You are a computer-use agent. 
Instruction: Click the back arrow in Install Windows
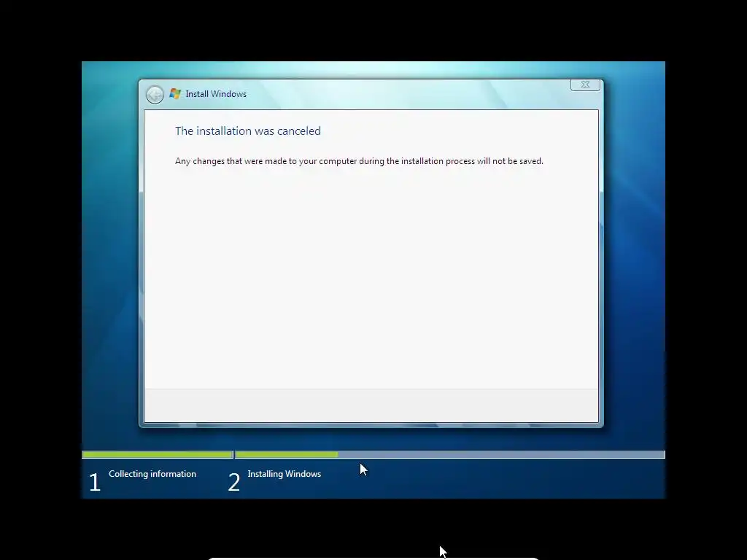(x=155, y=94)
